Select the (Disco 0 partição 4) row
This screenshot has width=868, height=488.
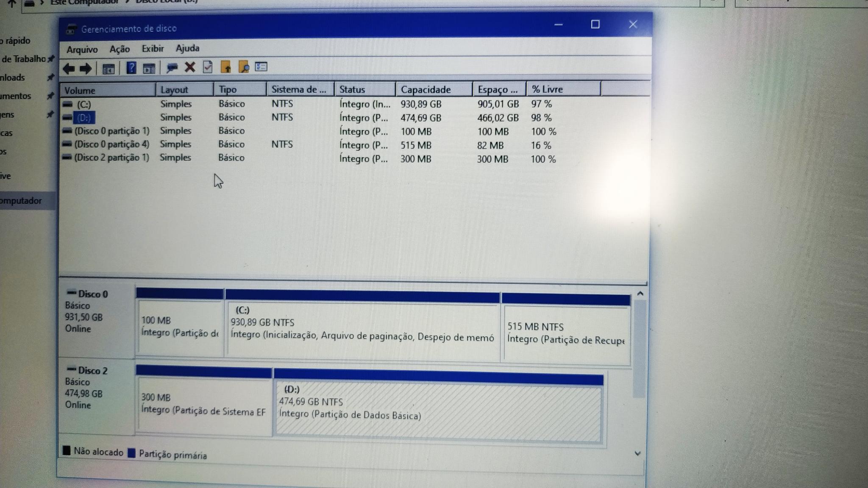[309, 144]
